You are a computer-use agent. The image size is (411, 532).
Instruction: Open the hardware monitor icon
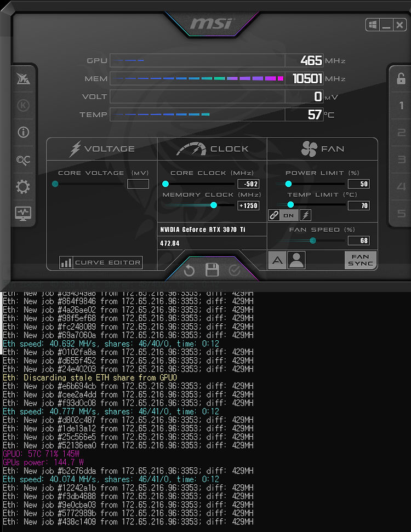coord(23,214)
